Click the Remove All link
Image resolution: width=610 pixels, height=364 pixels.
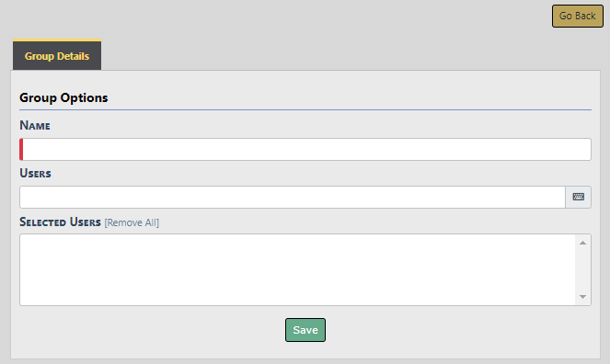click(x=132, y=222)
